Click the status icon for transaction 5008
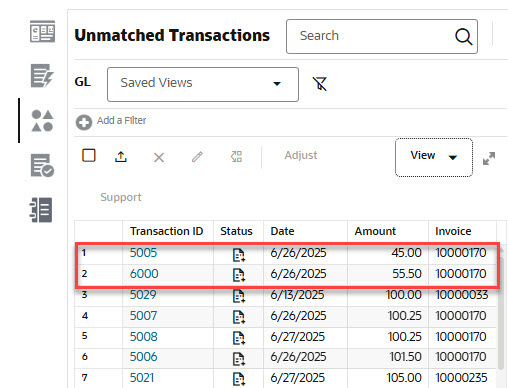The image size is (508, 388). point(239,338)
